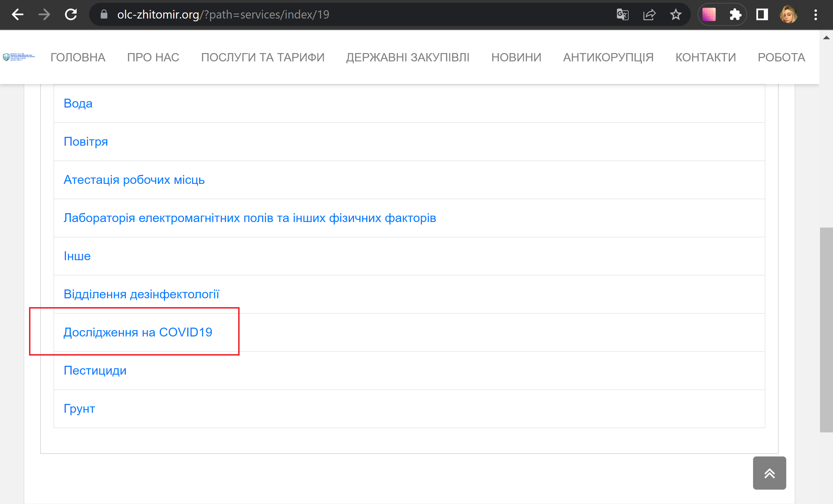Click the site logo in header
Image resolution: width=833 pixels, height=504 pixels.
[x=19, y=57]
